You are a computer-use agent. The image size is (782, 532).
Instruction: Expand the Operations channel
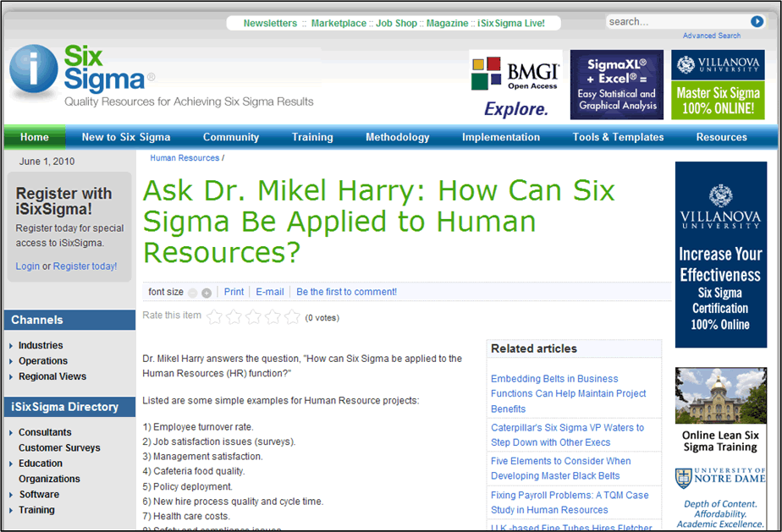click(x=43, y=361)
